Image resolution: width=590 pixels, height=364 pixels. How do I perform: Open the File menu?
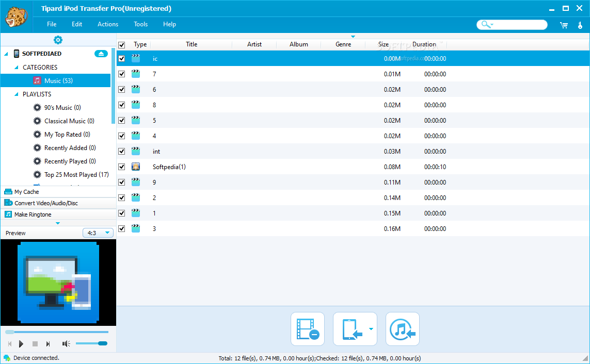click(x=52, y=24)
